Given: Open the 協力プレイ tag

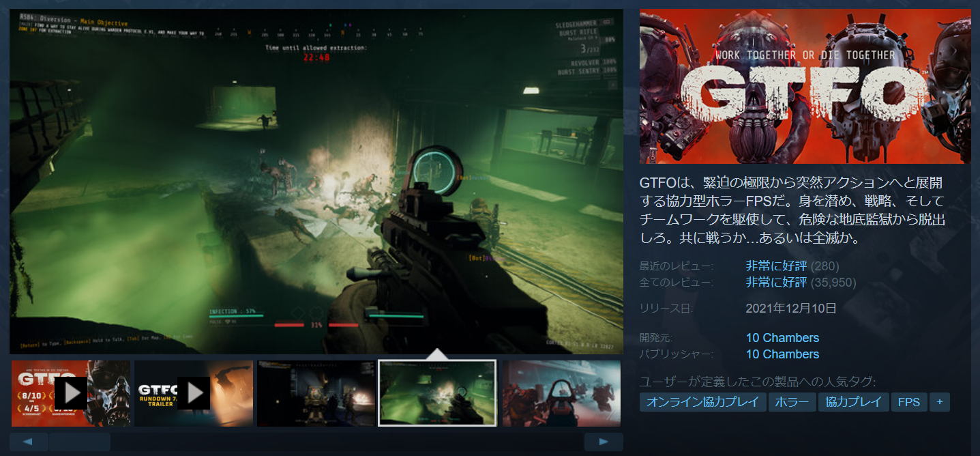Looking at the screenshot, I should tap(854, 402).
